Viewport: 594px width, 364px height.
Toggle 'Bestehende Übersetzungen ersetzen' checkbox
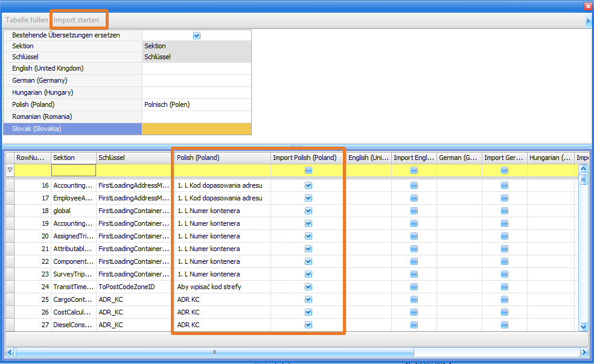[196, 36]
